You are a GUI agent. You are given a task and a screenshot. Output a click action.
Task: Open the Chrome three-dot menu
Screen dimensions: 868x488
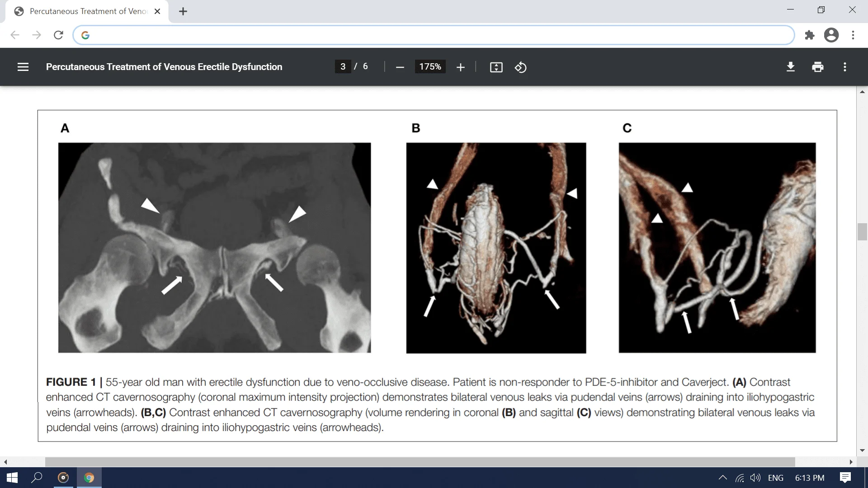[x=853, y=35]
